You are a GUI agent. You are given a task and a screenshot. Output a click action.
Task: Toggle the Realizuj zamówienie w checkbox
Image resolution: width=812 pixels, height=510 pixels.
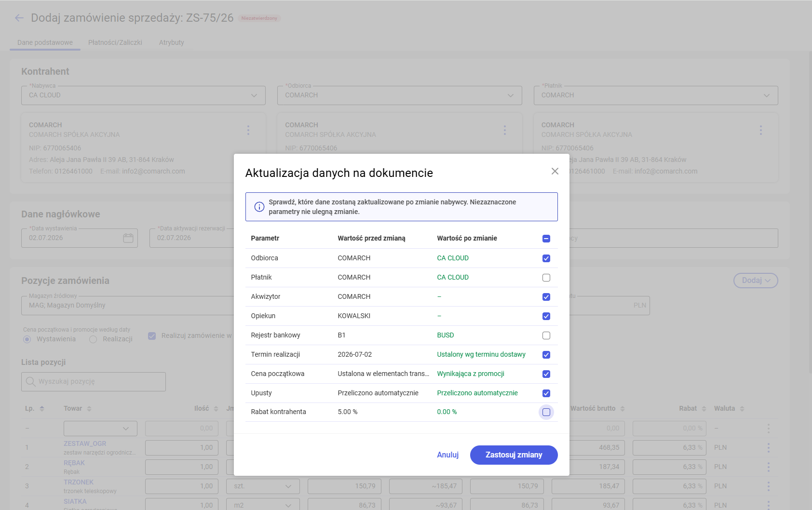pos(152,336)
